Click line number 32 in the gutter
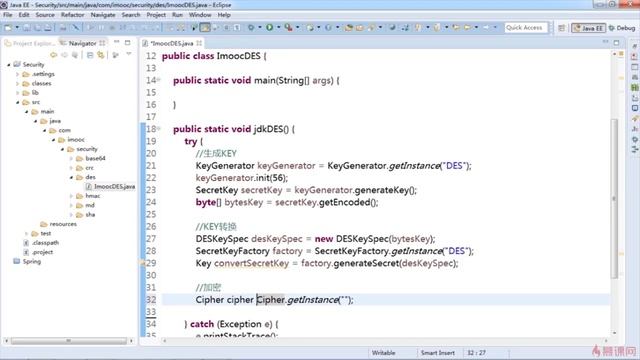640x360 pixels. click(151, 300)
